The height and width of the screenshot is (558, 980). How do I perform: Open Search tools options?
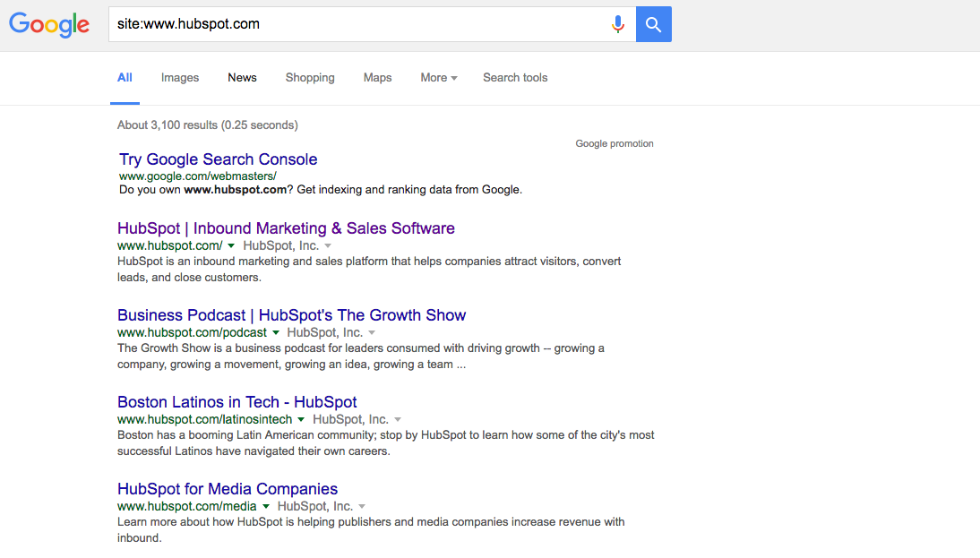coord(515,78)
